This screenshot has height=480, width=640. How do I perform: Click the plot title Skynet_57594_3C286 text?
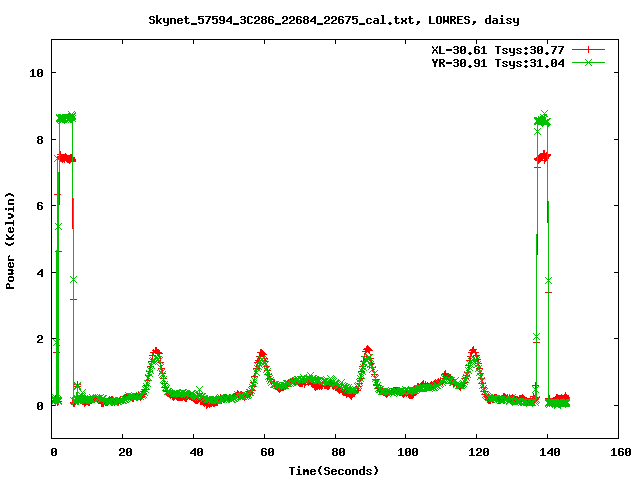click(x=334, y=20)
